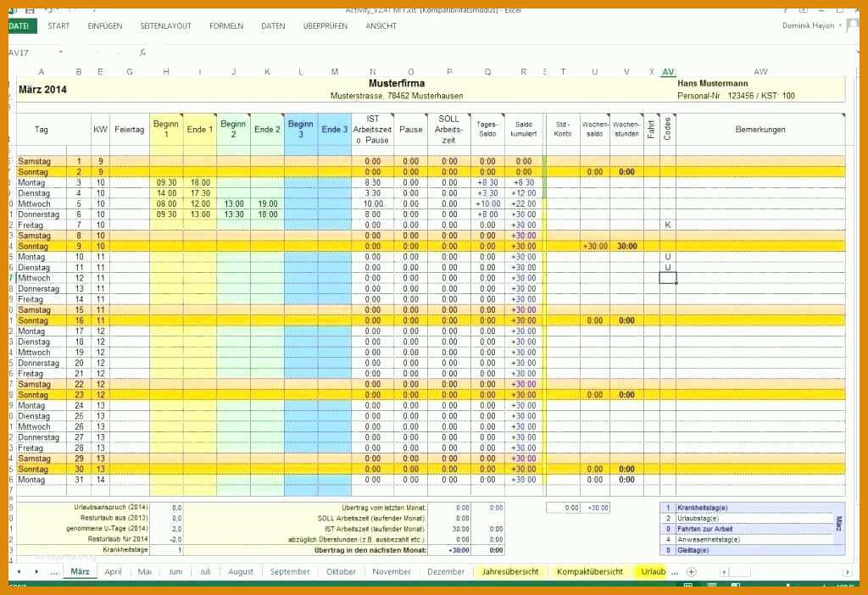
Task: Click +30:00 Wochensaldo in Sonntag 9 row
Action: pos(595,247)
